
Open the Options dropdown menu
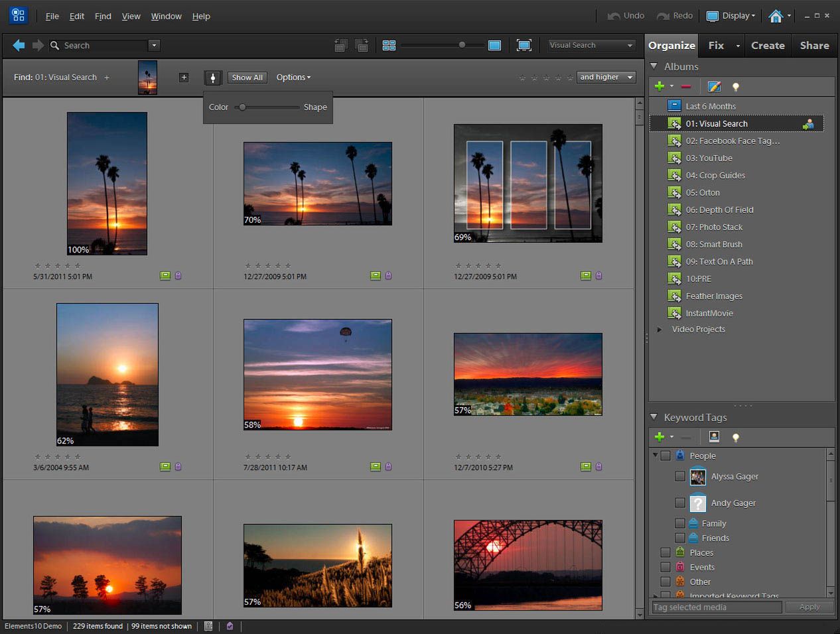(x=293, y=77)
